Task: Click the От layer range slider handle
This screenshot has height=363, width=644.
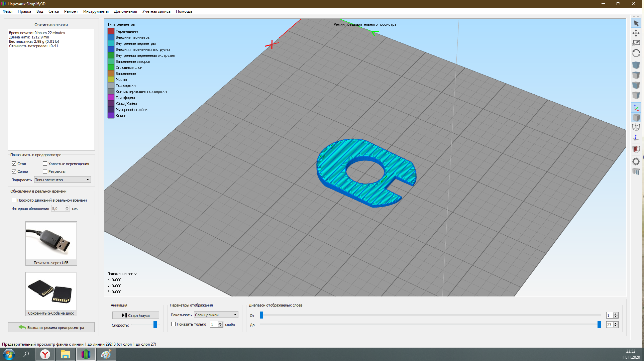Action: click(261, 315)
